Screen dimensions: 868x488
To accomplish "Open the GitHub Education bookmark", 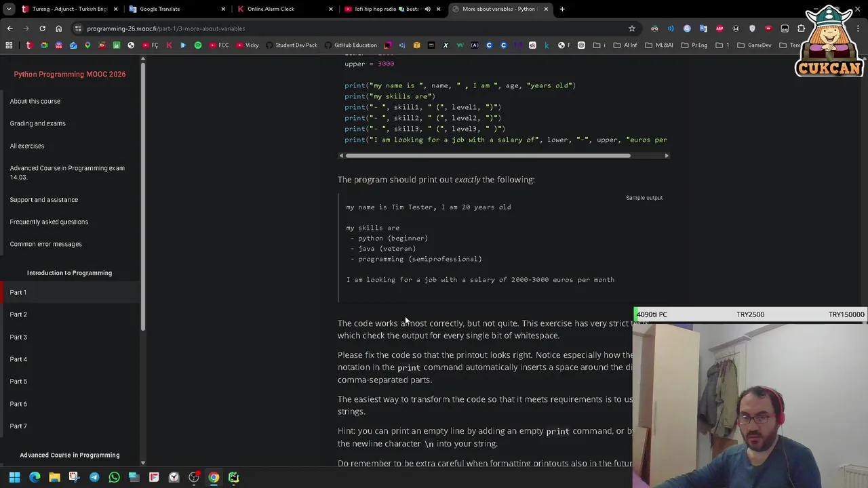I will point(351,45).
